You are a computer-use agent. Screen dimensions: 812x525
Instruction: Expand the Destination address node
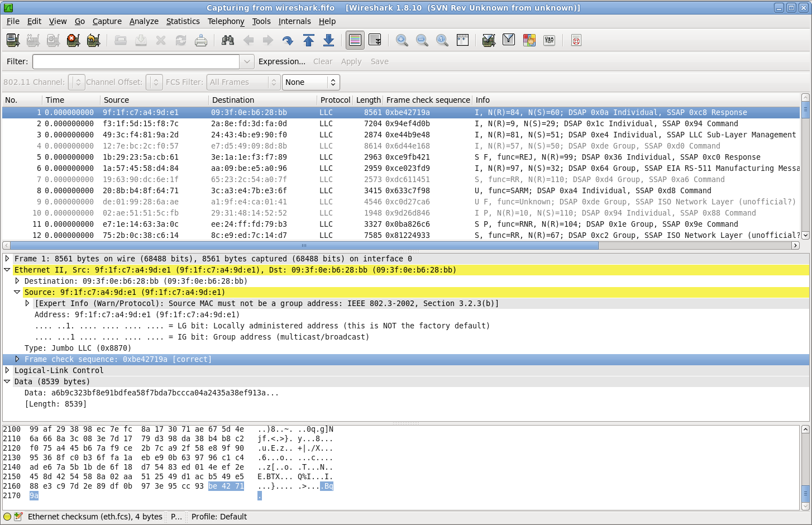point(17,281)
